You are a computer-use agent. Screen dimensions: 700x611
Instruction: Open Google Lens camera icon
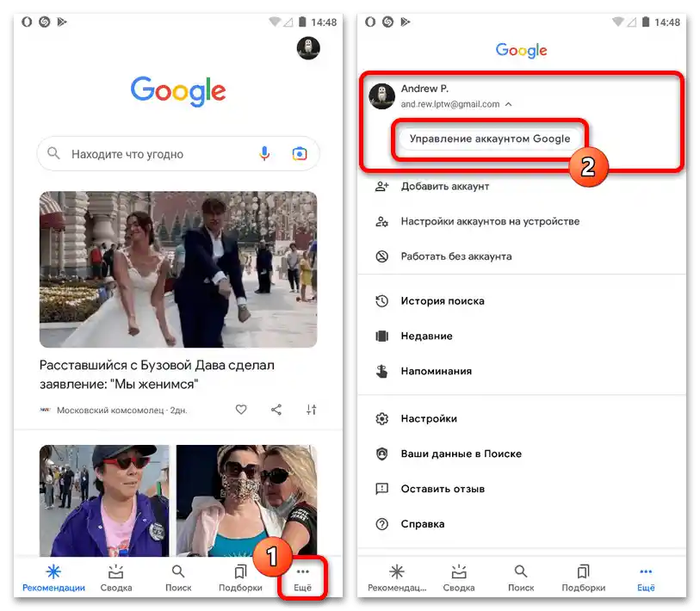(300, 154)
